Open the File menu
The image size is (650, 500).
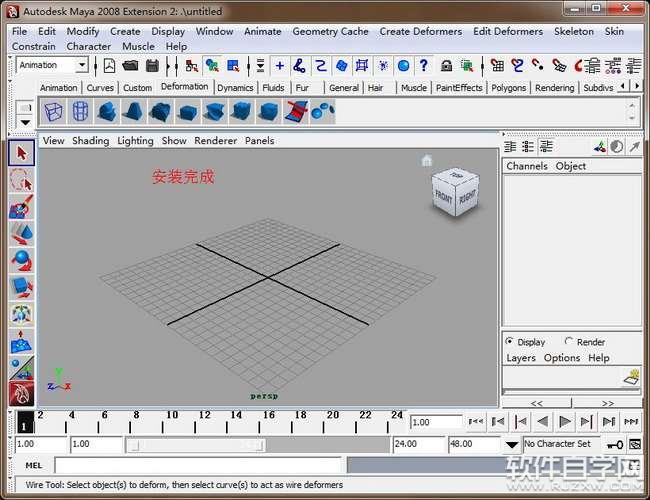click(19, 32)
